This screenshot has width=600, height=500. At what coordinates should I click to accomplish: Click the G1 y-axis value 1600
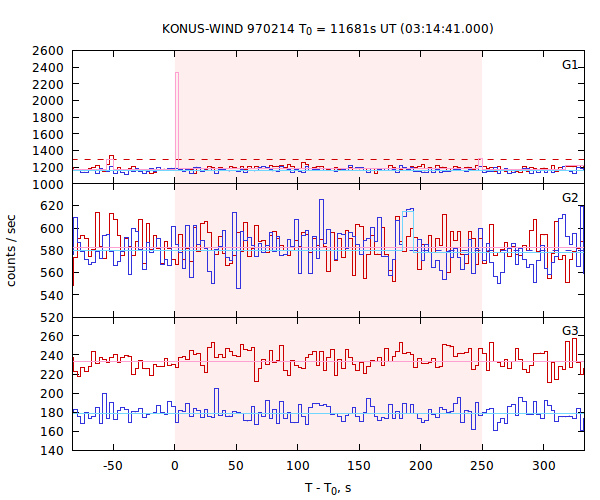48,134
